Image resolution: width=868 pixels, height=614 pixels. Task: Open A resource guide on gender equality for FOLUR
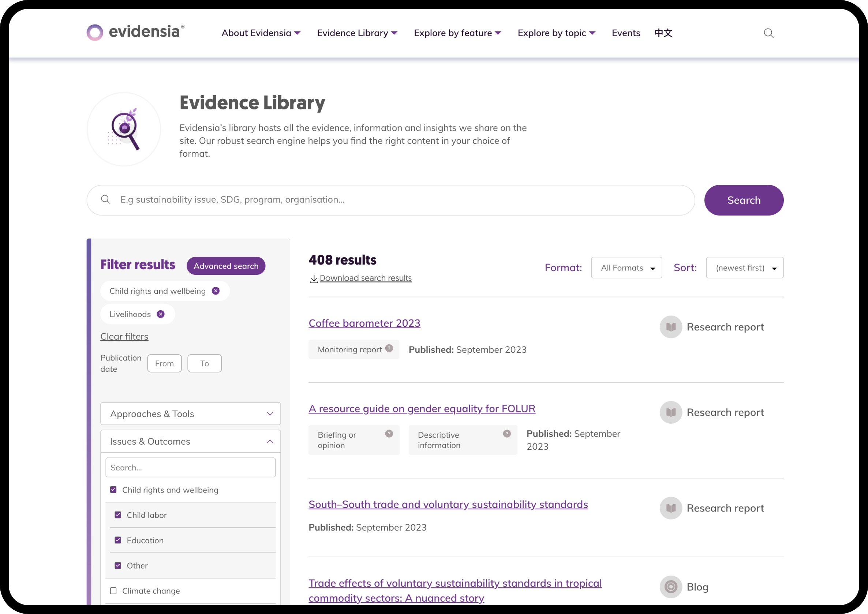point(422,409)
